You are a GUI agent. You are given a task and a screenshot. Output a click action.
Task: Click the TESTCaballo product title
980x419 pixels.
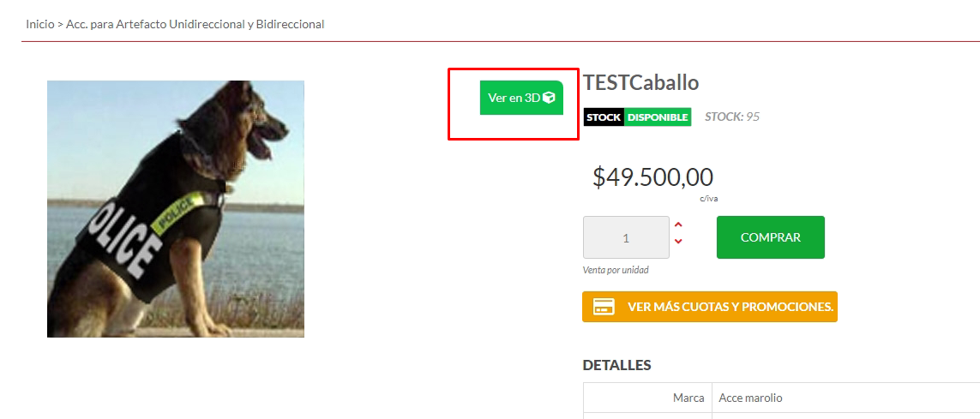[641, 82]
